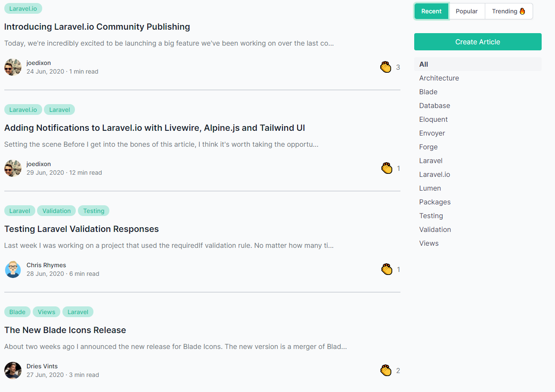Screen dimensions: 555x392
Task: Open Adding Notifications to Laravel.io article title
Action: (155, 128)
